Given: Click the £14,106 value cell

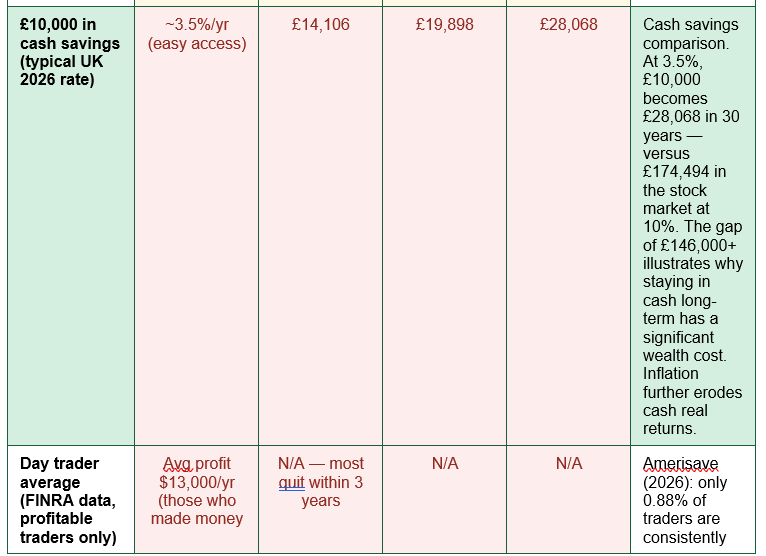Looking at the screenshot, I should [x=320, y=226].
